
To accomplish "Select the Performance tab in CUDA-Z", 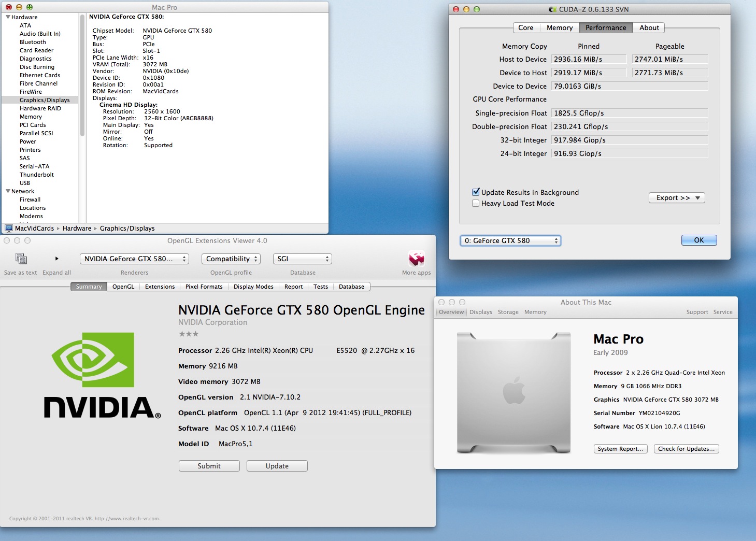I will click(x=606, y=27).
